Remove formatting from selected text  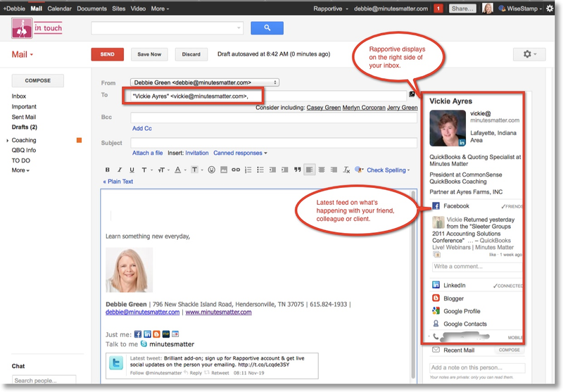pyautogui.click(x=346, y=170)
